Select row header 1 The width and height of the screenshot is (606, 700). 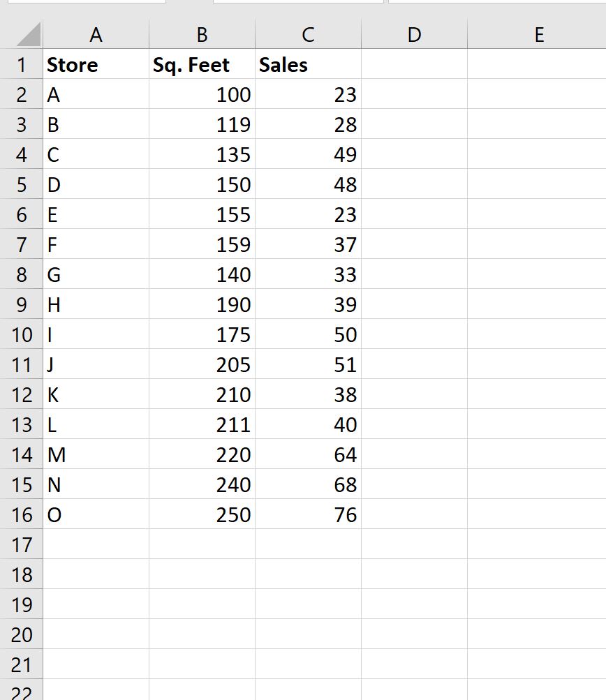coord(22,64)
